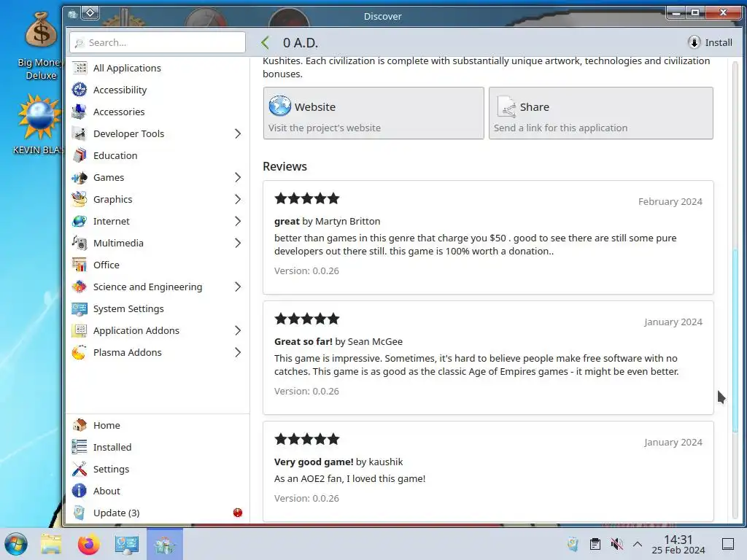Open the file manager taskbar icon
Image resolution: width=747 pixels, height=560 pixels.
coord(51,544)
